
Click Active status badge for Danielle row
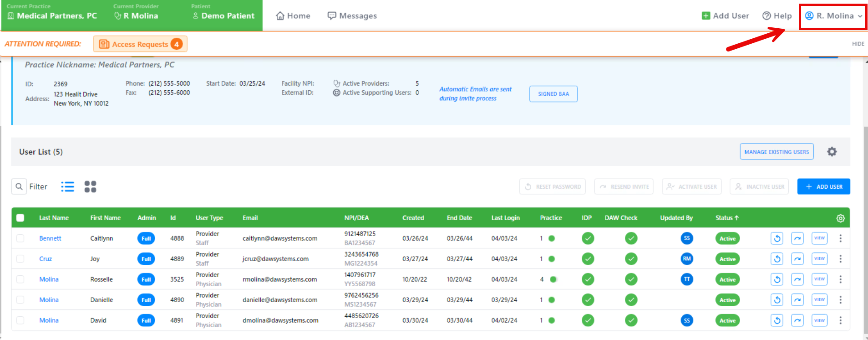coord(727,300)
